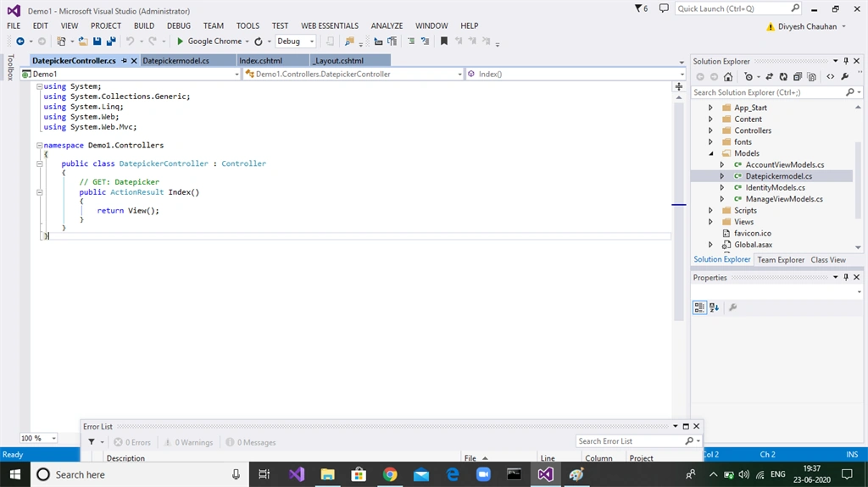Collapse all nodes in Solution Explorer
Viewport: 868px width, 487px height.
[x=798, y=77]
